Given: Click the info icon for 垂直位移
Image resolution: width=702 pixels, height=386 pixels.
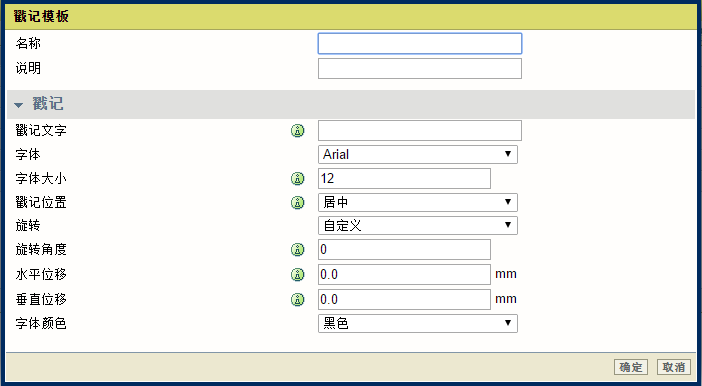Looking at the screenshot, I should tap(298, 299).
